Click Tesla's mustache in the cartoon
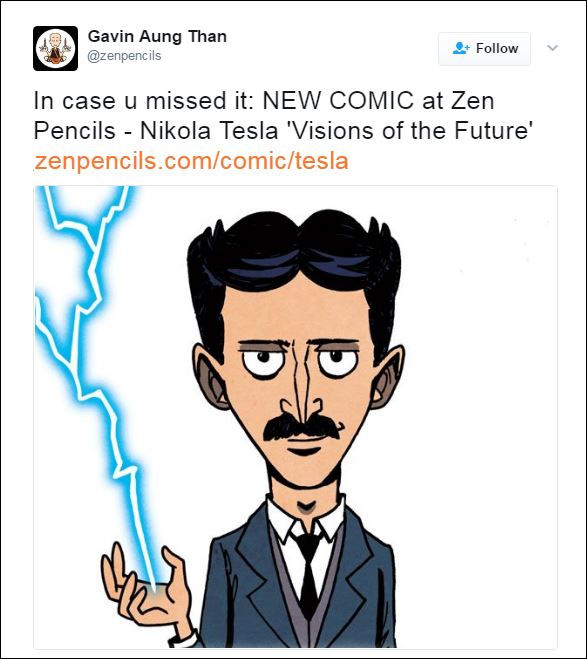The image size is (587, 659). [x=301, y=427]
